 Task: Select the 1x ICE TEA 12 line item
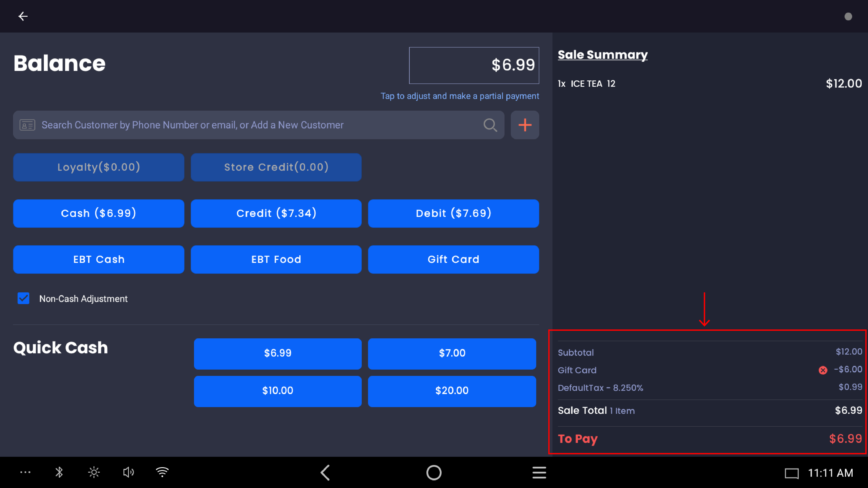[710, 84]
